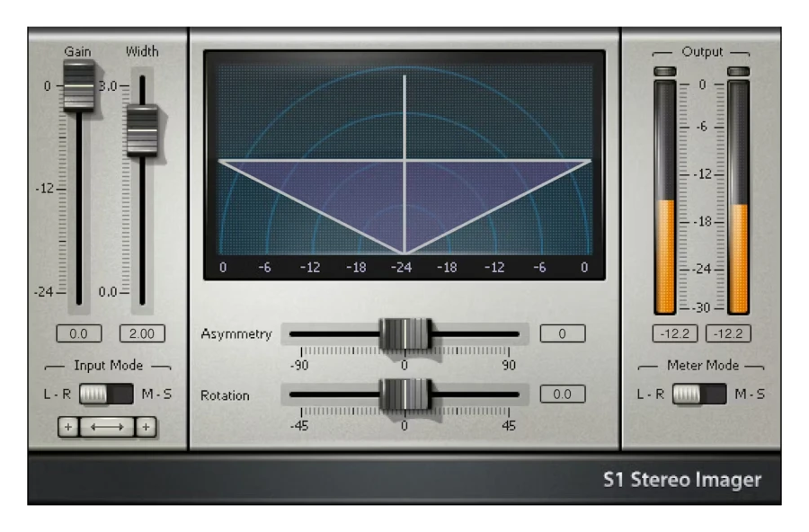
Task: Click left output clip indicator LED
Action: click(x=665, y=71)
